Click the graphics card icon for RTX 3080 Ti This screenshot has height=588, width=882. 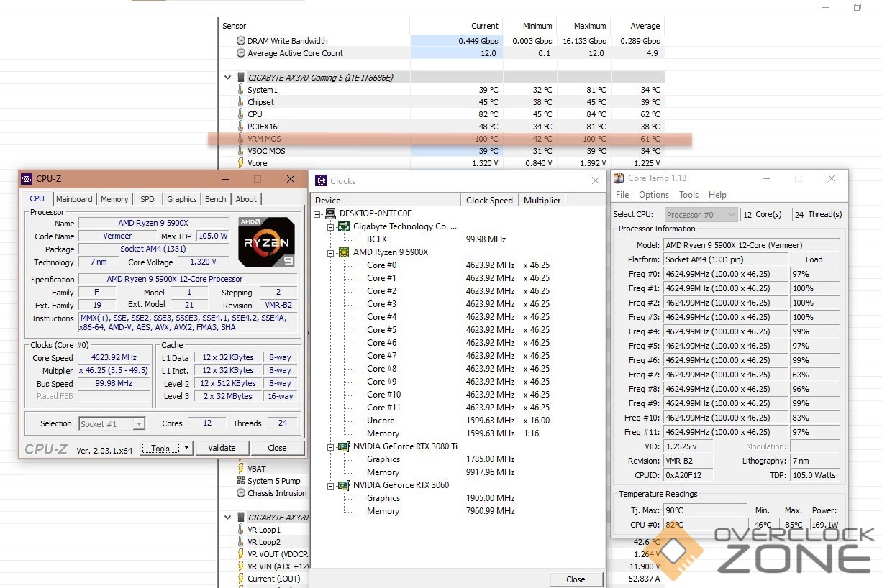coord(344,446)
